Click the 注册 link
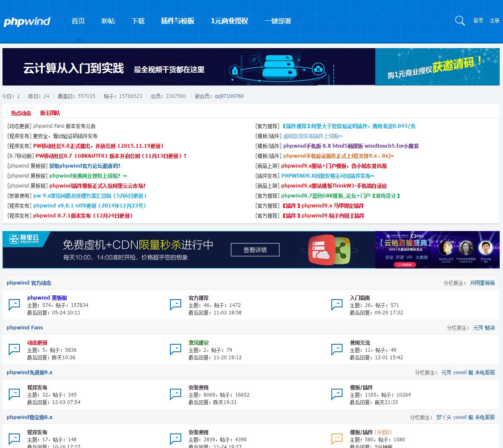The width and height of the screenshot is (503, 448). click(x=494, y=21)
